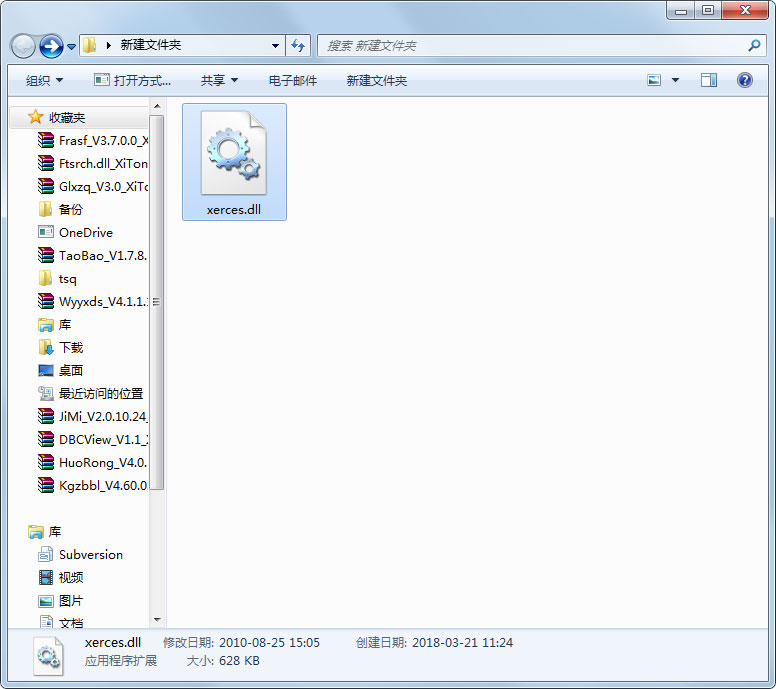Click the refresh button beside address bar
776x689 pixels.
pos(298,46)
